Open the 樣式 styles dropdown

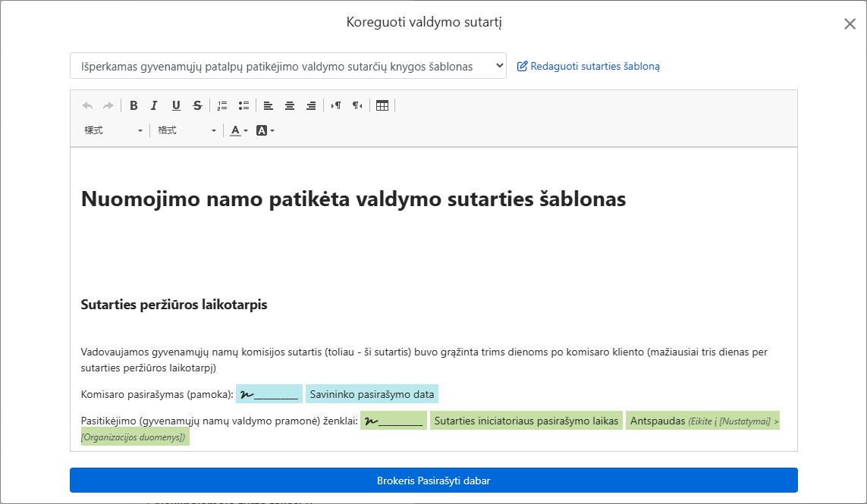coord(113,130)
